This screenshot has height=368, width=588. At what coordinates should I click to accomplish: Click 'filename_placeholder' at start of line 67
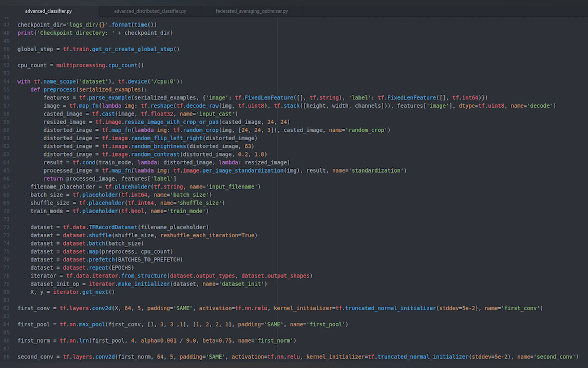tap(63, 187)
